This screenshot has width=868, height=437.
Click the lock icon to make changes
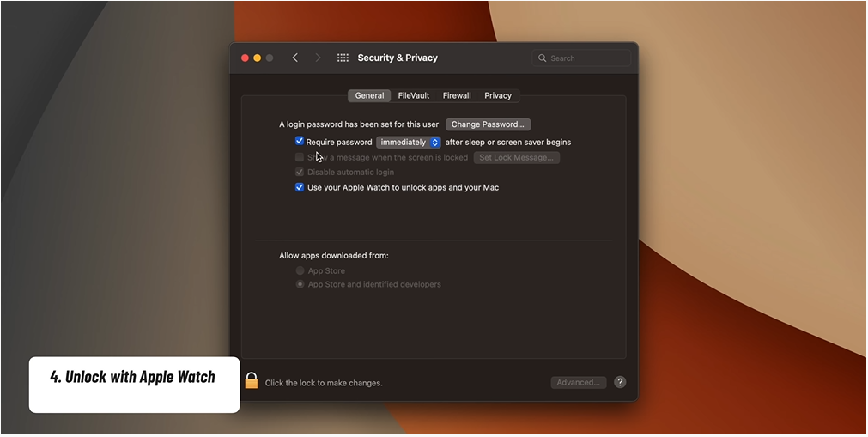(252, 381)
